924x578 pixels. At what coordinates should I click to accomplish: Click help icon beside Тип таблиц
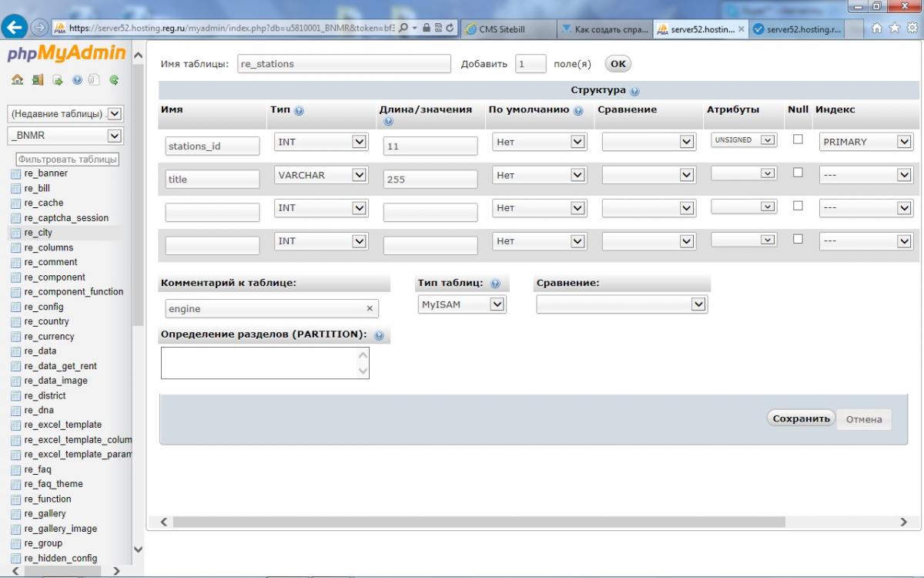pos(495,284)
